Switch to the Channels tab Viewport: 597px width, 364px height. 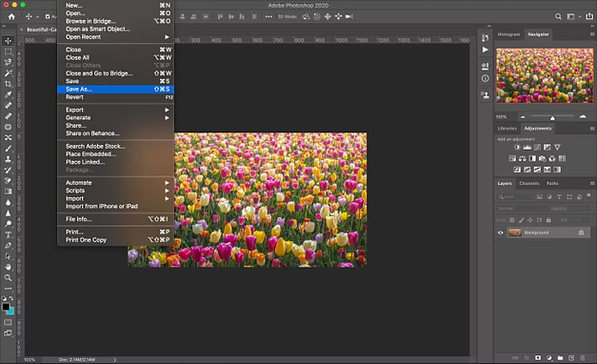pyautogui.click(x=529, y=183)
